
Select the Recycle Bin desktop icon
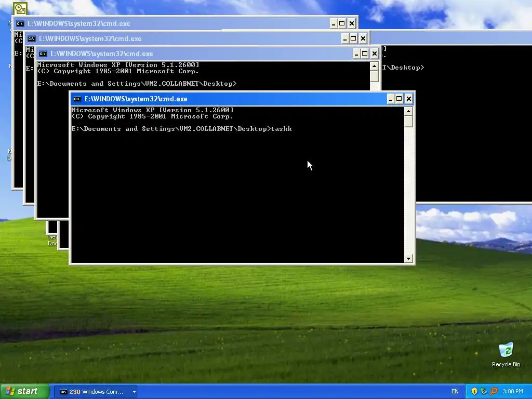(506, 354)
